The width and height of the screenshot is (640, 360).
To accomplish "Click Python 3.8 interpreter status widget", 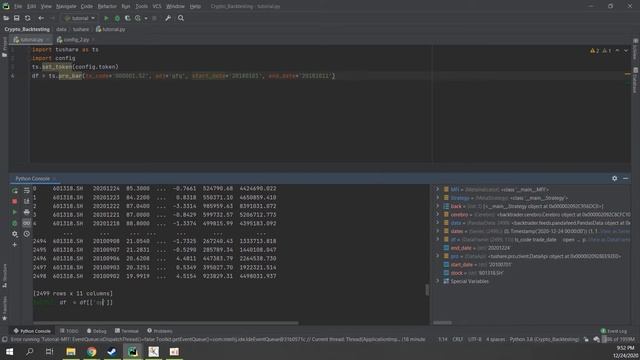I will [544, 339].
